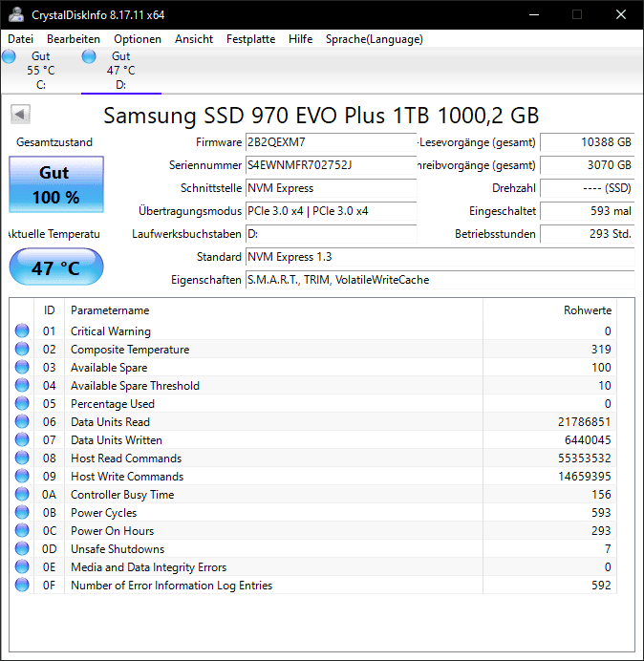Screen dimensions: 644x661
Task: Select raw value 55353532 of Host Read Commands
Action: tap(584, 458)
